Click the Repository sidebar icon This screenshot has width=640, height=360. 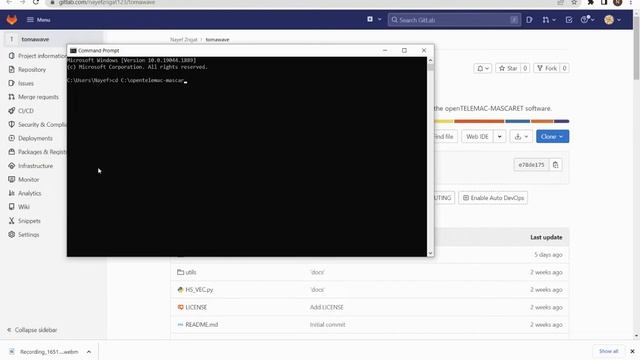[x=11, y=69]
